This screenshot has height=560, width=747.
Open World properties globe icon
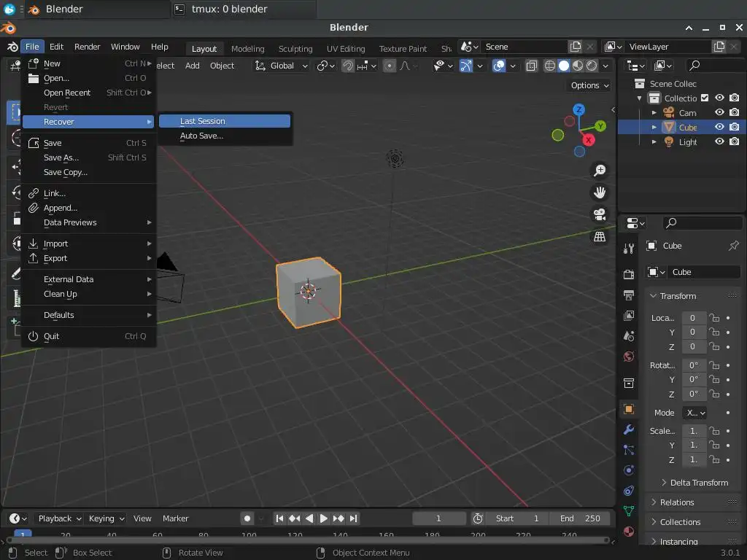tap(629, 356)
